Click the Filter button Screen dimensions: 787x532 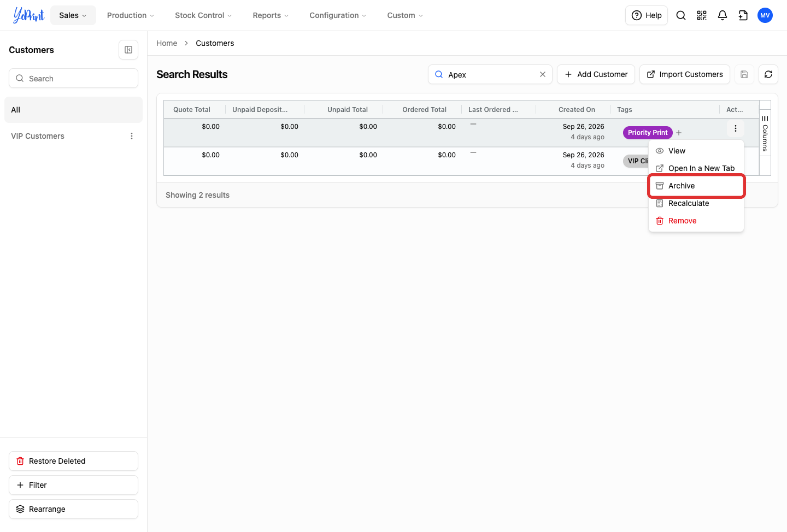pos(73,485)
